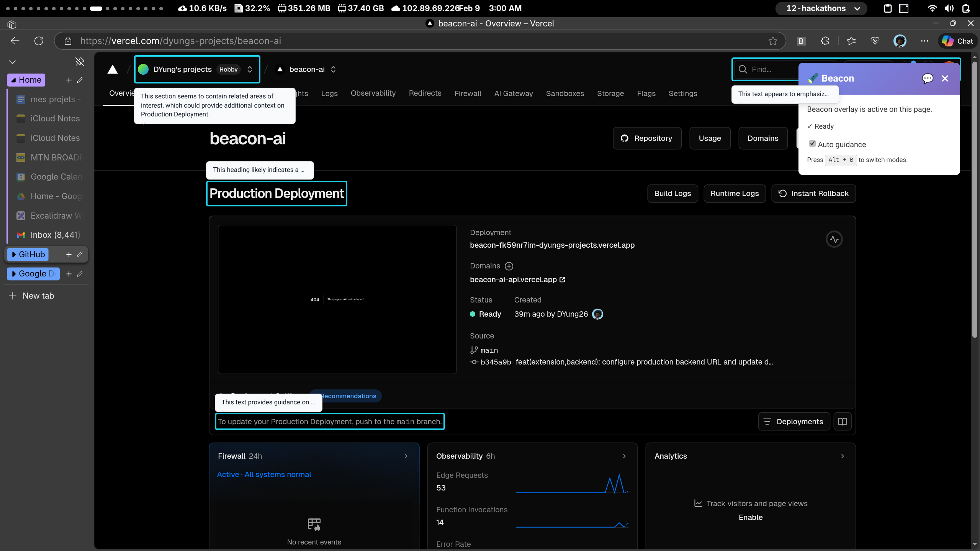Screen dimensions: 980x551
Task: Open the 12-hackathons dropdown
Action: 821,8
